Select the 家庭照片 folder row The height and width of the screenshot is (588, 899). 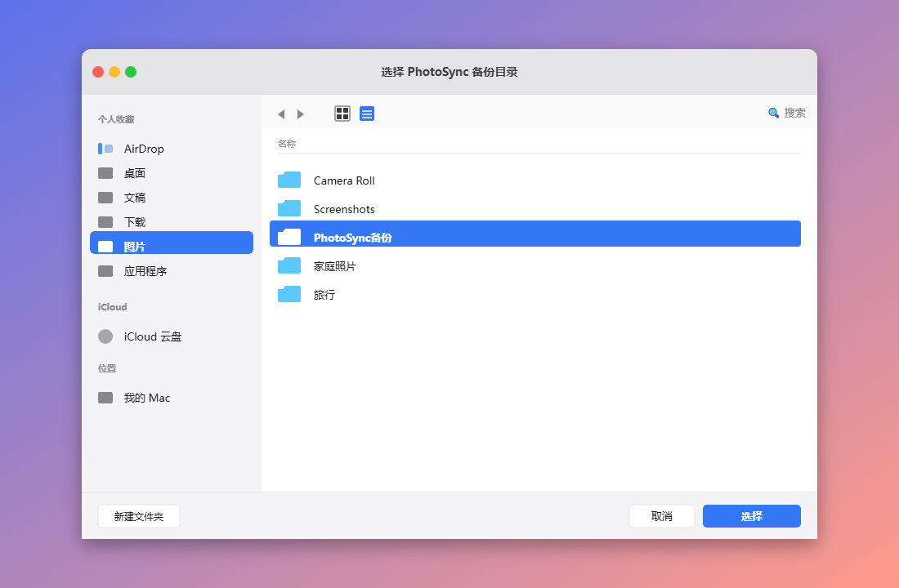coord(535,266)
